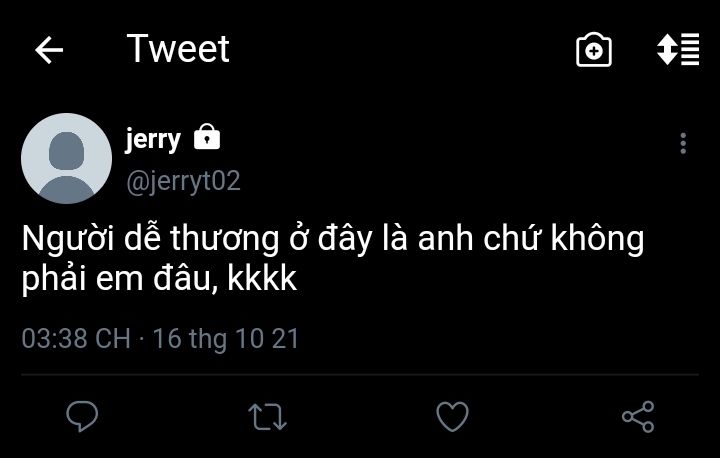This screenshot has width=720, height=458.
Task: Click the padlock protected-account icon
Action: (206, 137)
